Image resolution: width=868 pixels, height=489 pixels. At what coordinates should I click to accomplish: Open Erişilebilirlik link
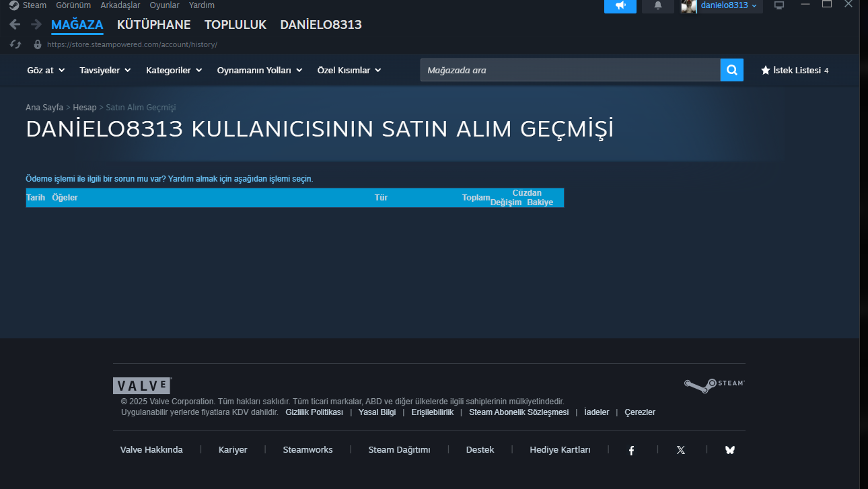tap(432, 412)
